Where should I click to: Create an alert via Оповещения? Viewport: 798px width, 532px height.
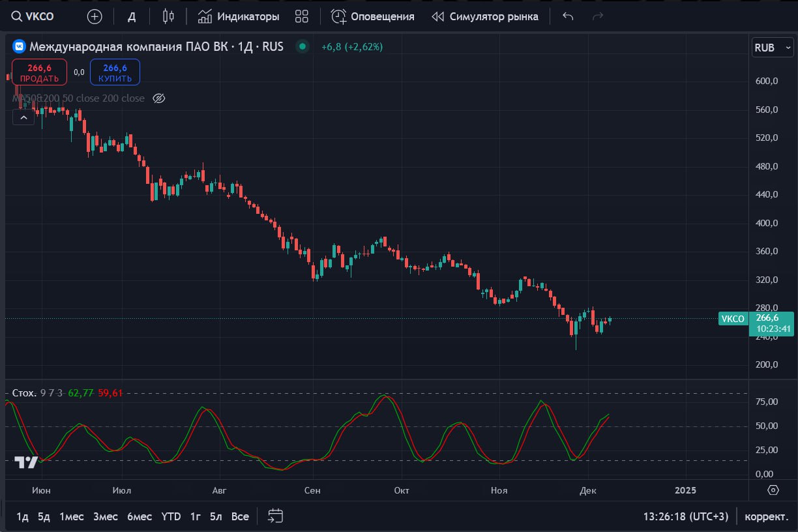[373, 16]
